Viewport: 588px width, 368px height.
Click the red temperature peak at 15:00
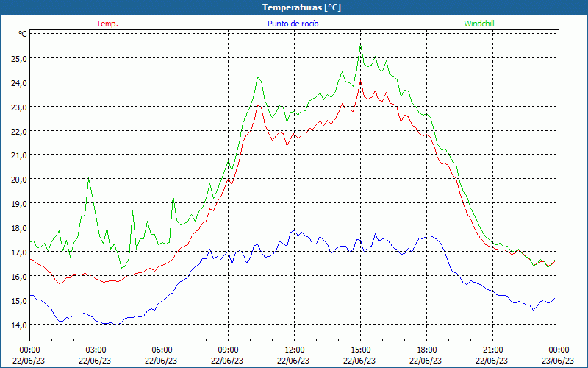pos(360,82)
